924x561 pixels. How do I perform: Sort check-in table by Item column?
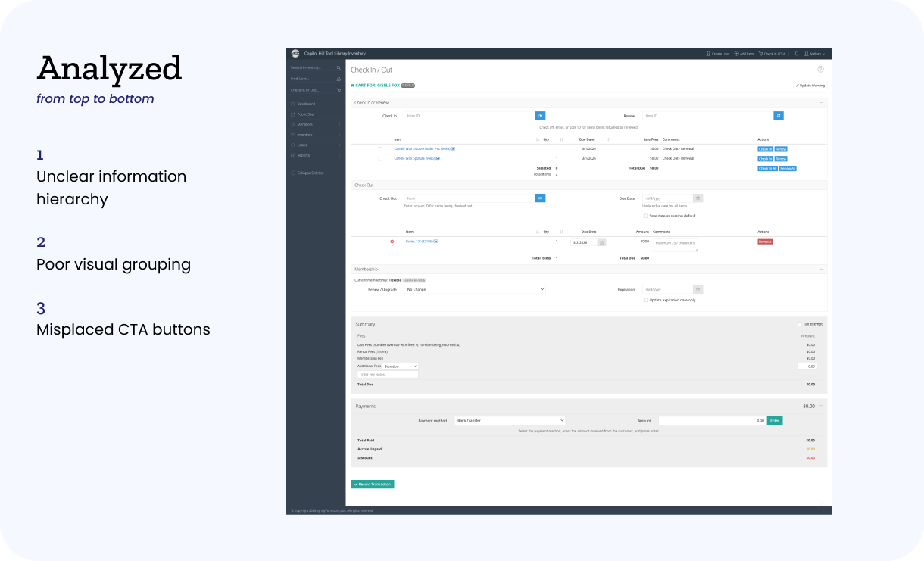(398, 139)
